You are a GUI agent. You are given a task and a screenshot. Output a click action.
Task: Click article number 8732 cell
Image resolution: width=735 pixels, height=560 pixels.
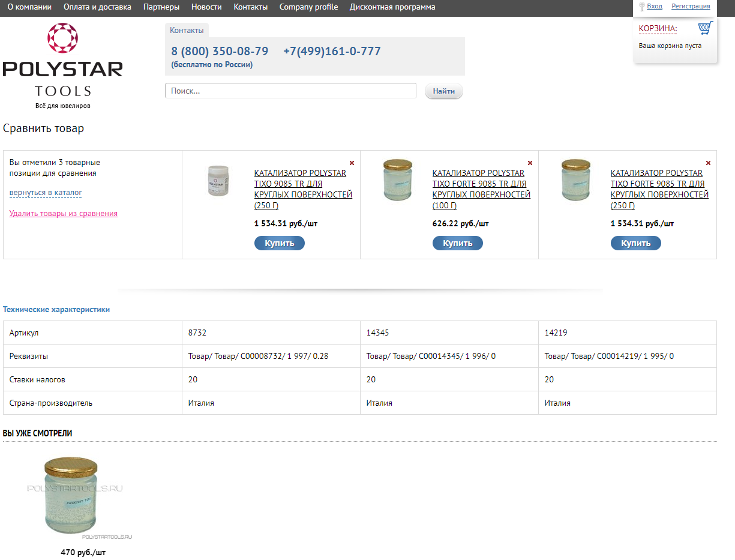coord(271,333)
